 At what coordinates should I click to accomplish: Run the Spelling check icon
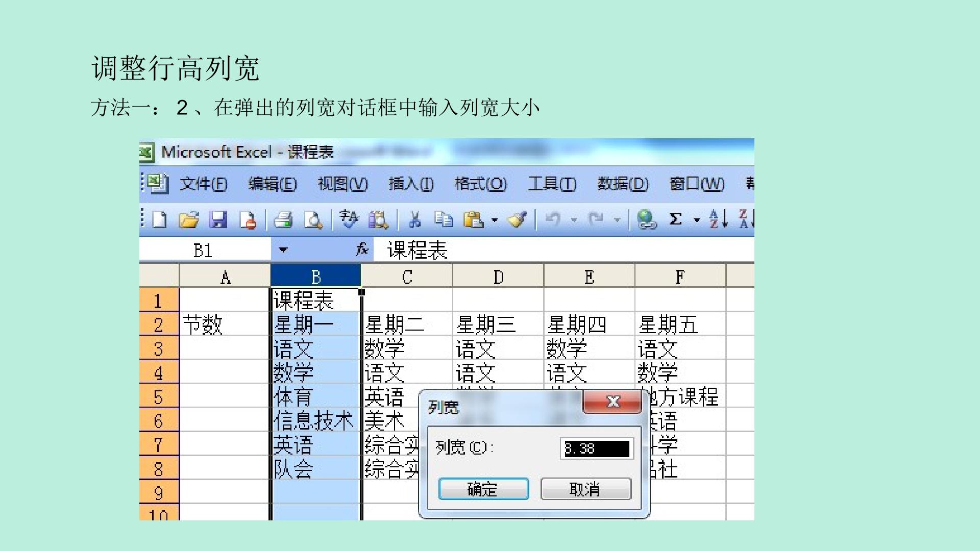[x=349, y=219]
